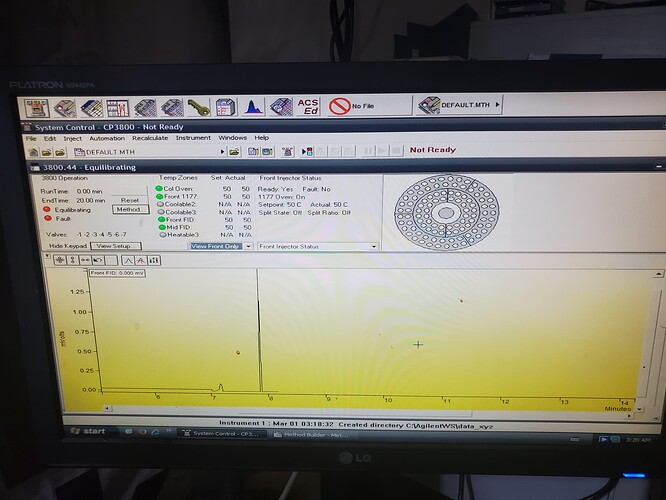Click the golden key security icon

click(198, 107)
